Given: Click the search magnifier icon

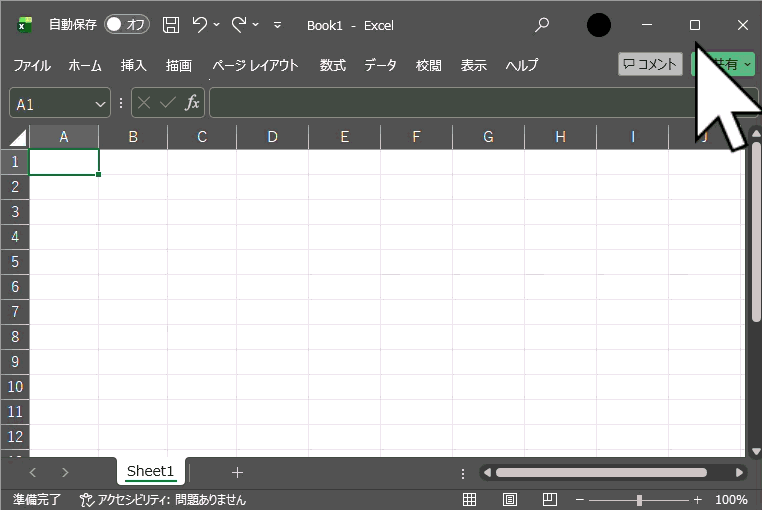Looking at the screenshot, I should coord(542,24).
